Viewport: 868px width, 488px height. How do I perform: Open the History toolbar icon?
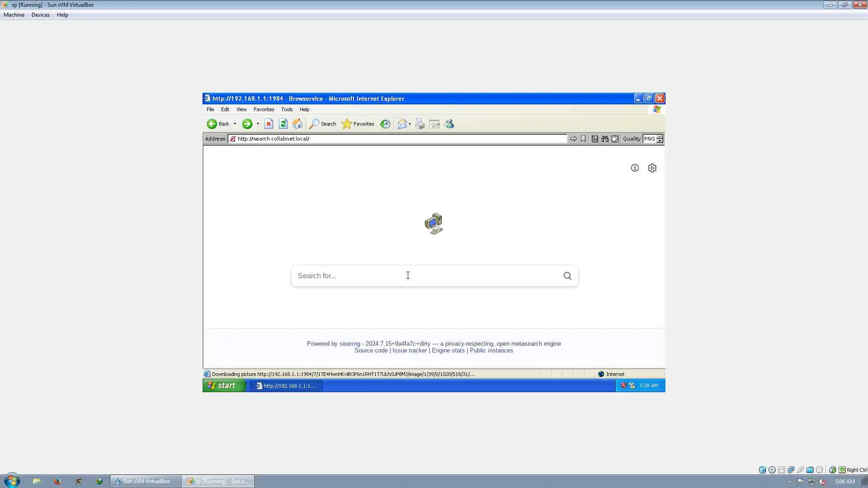click(385, 124)
